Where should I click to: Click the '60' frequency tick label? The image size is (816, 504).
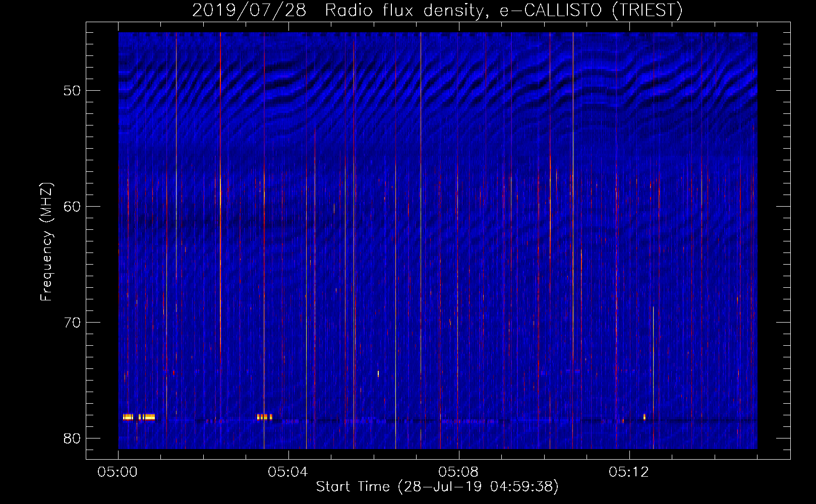[72, 207]
